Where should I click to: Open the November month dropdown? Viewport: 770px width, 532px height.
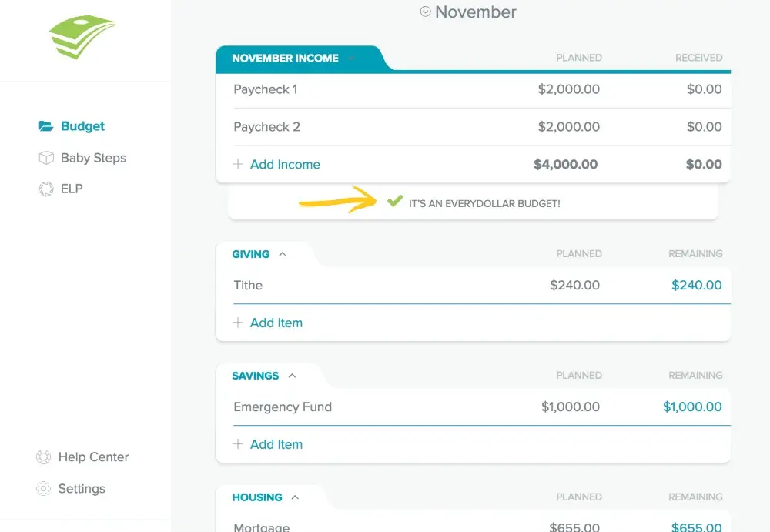425,12
